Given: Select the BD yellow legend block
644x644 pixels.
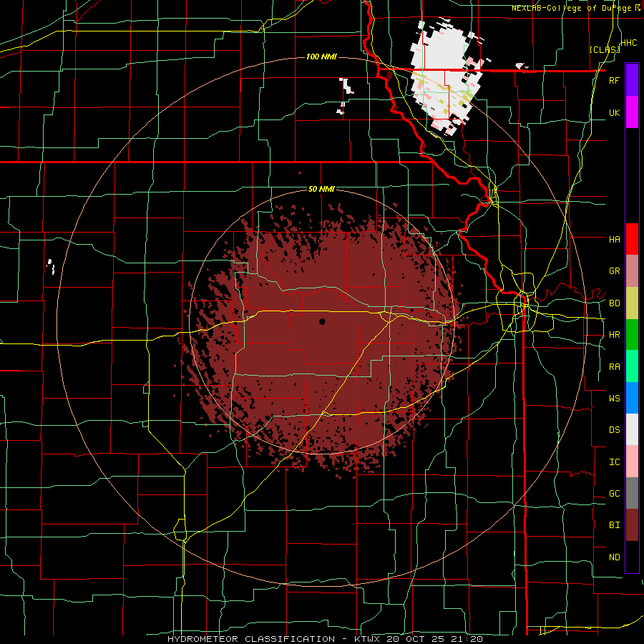Looking at the screenshot, I should click(x=632, y=303).
